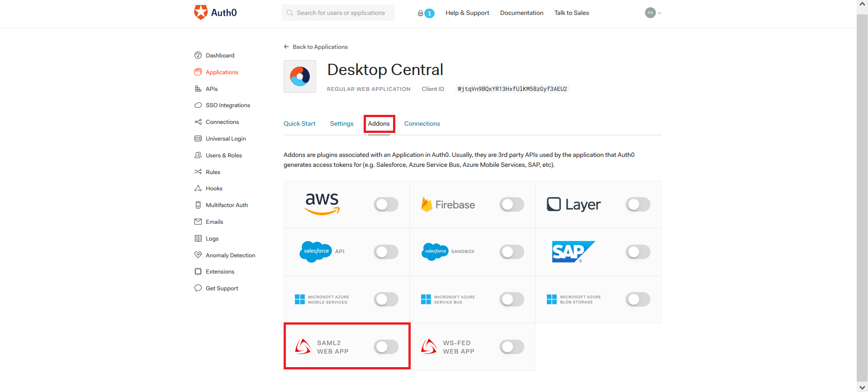Open the notifications bell icon
This screenshot has width=868, height=392.
(x=420, y=13)
